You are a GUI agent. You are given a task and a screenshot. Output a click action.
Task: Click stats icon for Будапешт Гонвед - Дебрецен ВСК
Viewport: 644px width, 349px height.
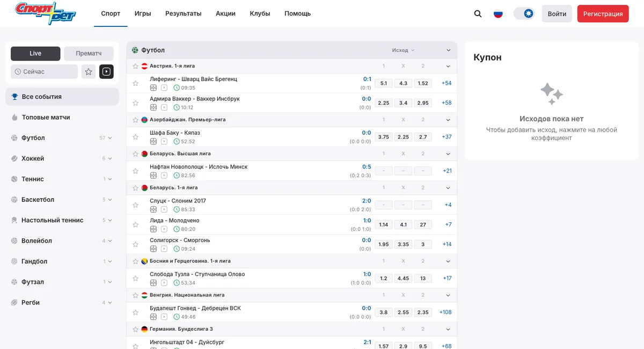point(153,317)
